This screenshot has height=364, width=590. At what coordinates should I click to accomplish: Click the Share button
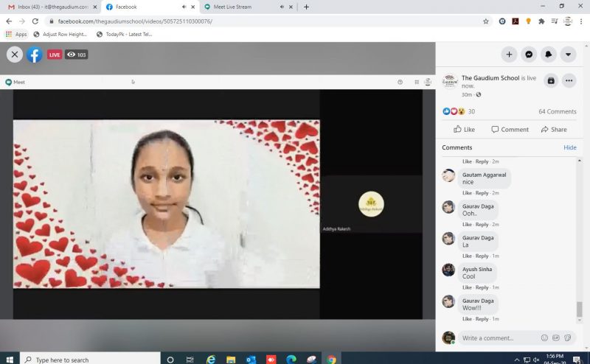pyautogui.click(x=554, y=129)
